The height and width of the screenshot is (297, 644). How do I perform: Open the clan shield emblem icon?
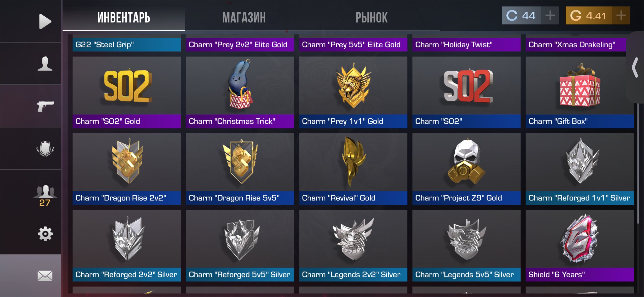45,148
